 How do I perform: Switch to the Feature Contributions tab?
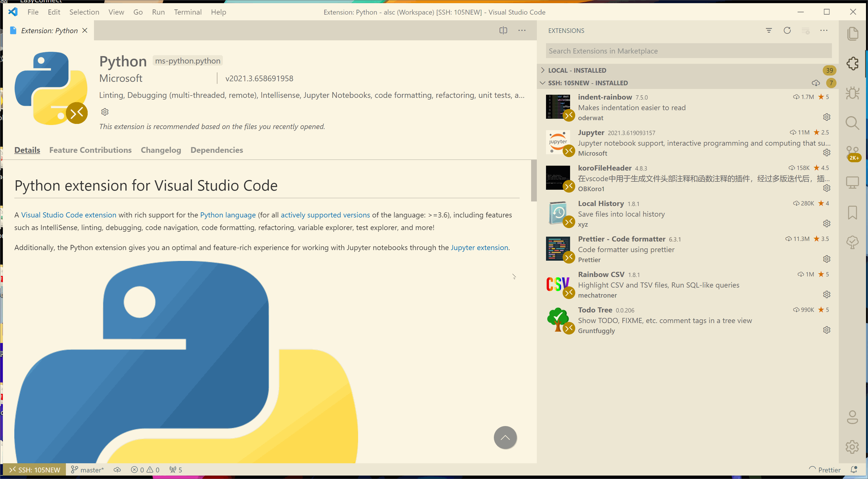pos(90,150)
